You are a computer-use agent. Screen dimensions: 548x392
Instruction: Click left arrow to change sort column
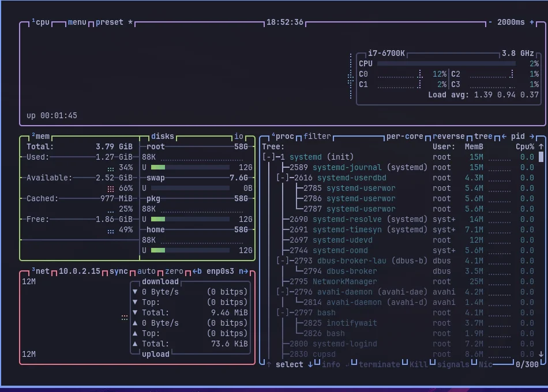504,136
